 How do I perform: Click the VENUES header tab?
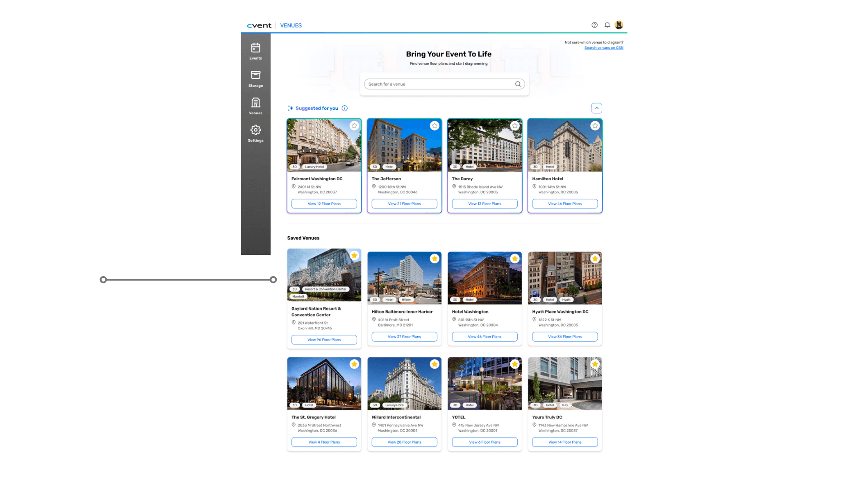tap(291, 25)
